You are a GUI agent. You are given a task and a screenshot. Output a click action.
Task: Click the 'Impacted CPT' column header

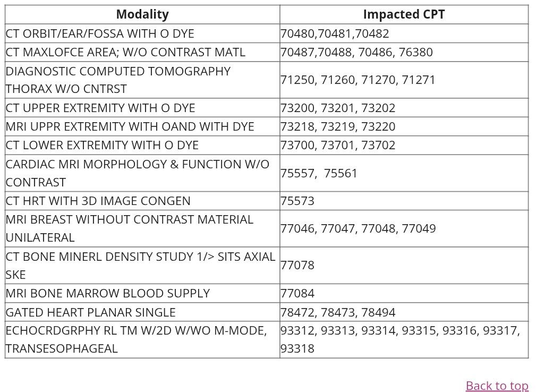[x=404, y=14]
